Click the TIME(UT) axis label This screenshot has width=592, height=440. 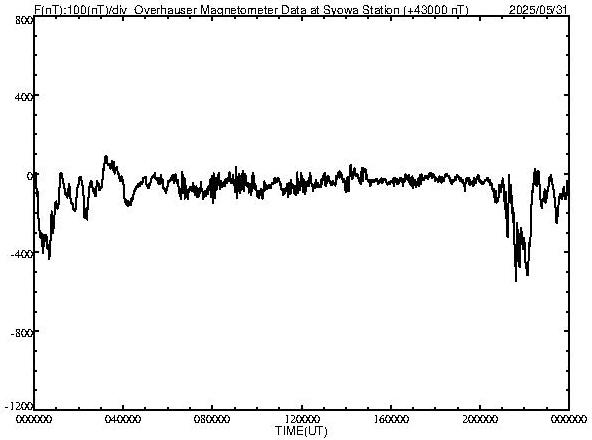click(301, 431)
